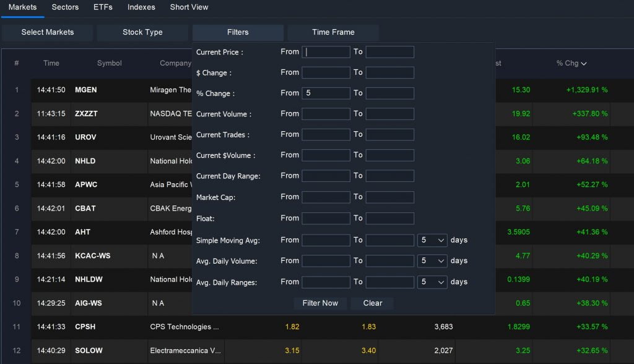Open the Short View tab
This screenshot has width=634, height=364.
point(189,7)
